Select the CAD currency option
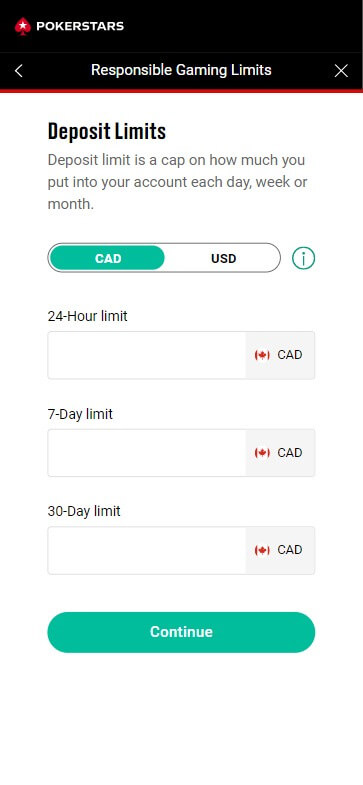 (107, 258)
